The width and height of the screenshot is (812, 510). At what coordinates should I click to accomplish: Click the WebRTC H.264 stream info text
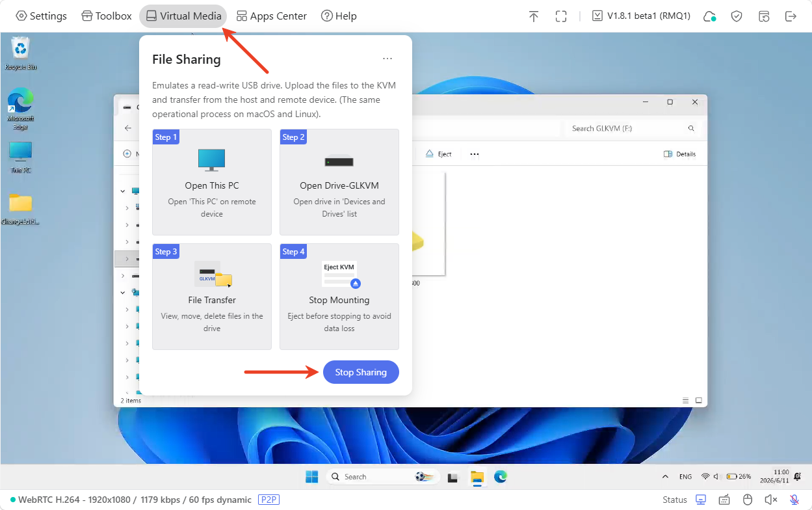pos(135,500)
